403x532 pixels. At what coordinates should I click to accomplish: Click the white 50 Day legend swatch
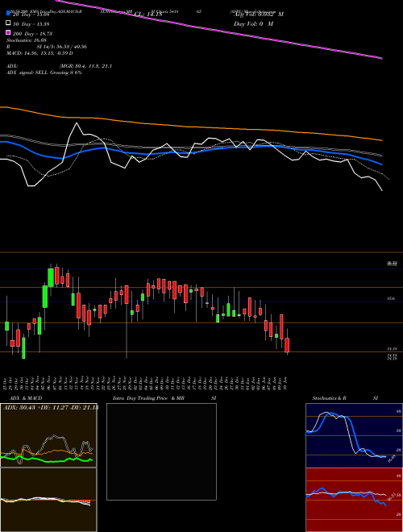click(x=9, y=23)
